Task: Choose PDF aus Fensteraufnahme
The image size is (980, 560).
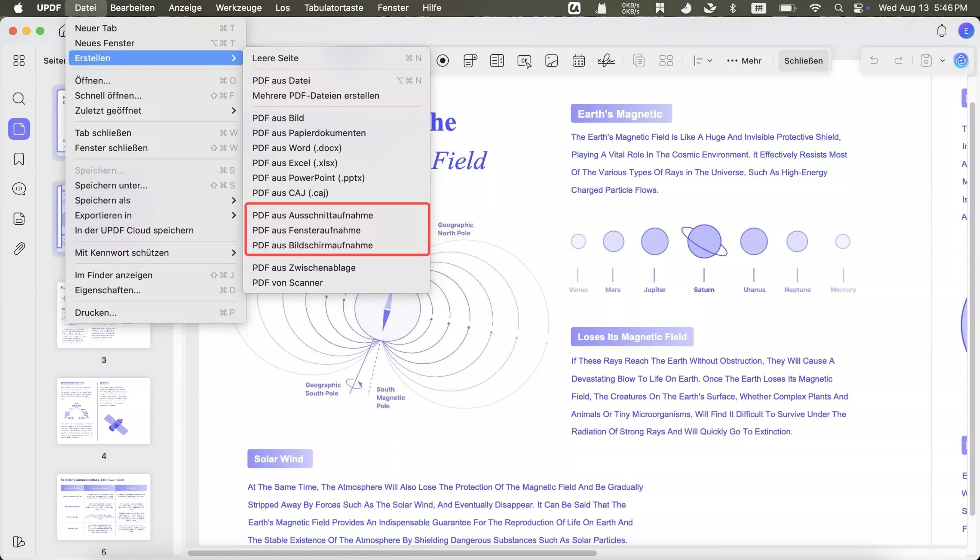Action: [x=306, y=230]
